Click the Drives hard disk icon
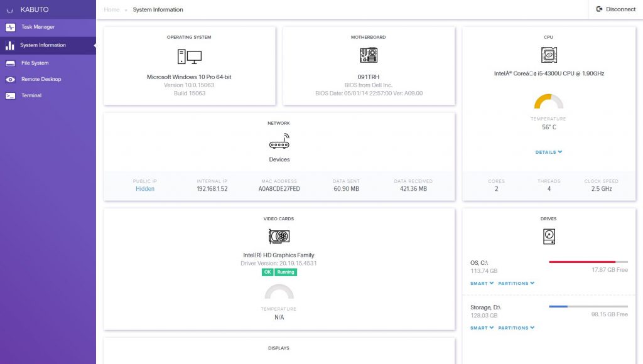 pos(549,237)
